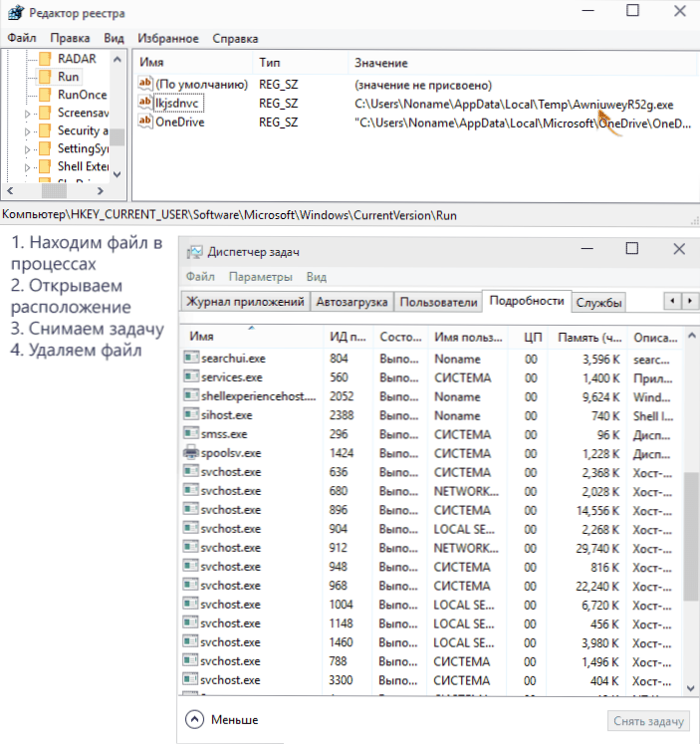700x744 pixels.
Task: Click the tab strip right scroll arrow
Action: point(690,301)
